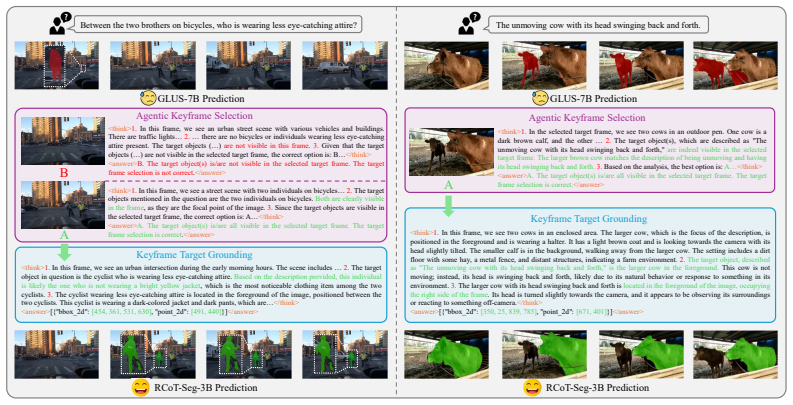Select the third RCoT-Seg-3B green cow frame
Image resolution: width=793 pixels, height=405 pixels.
coord(641,354)
